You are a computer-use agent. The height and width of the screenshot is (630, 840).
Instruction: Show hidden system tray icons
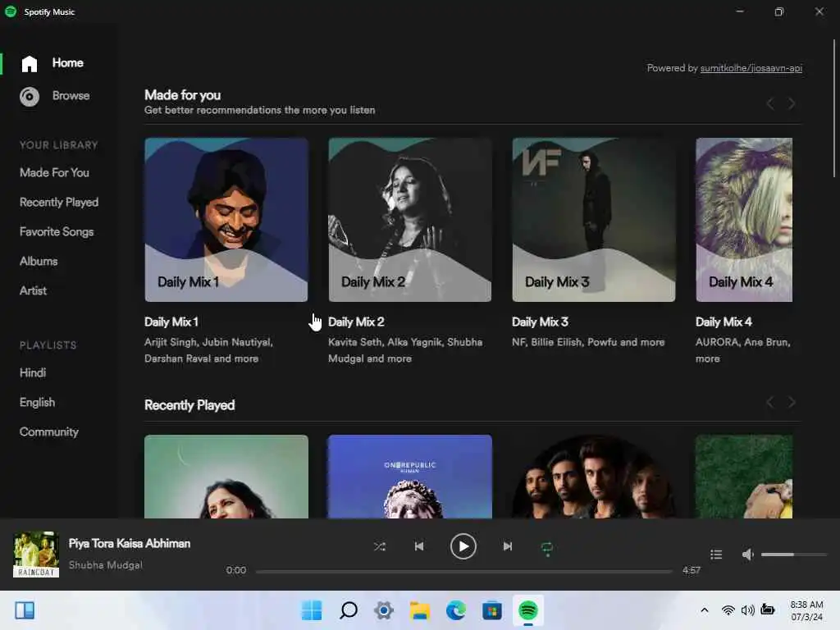(x=705, y=610)
